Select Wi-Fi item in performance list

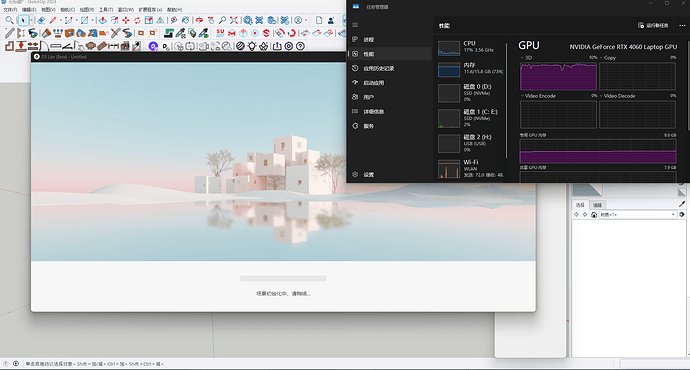pyautogui.click(x=470, y=169)
